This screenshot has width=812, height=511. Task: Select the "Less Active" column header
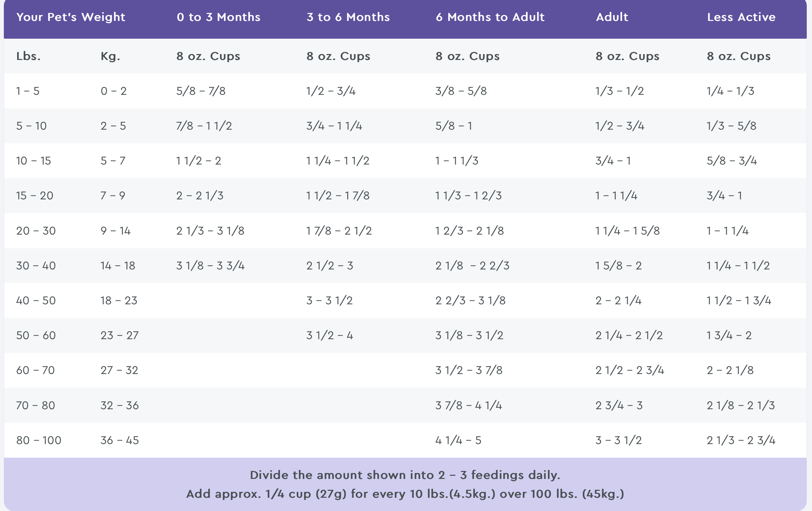tap(741, 17)
